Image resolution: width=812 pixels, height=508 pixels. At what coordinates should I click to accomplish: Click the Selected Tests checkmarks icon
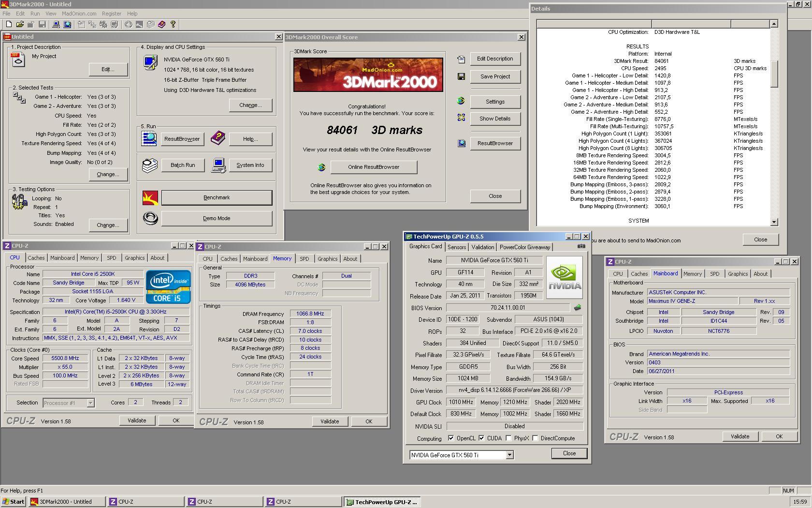(x=19, y=98)
